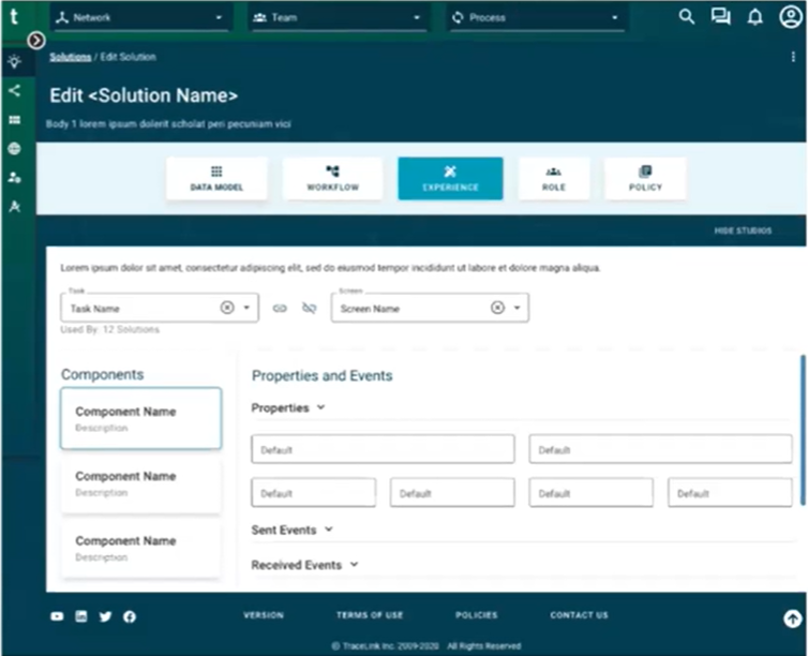This screenshot has height=656, width=808.
Task: Clear the Task Name field
Action: (x=227, y=308)
